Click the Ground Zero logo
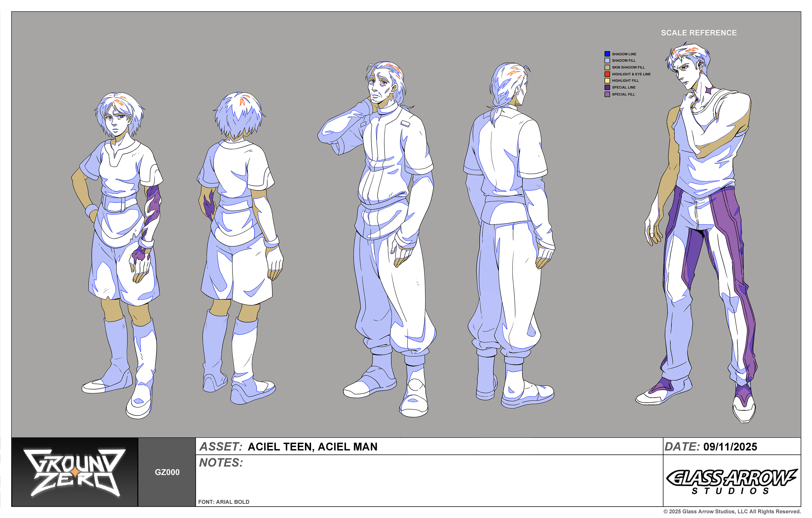The width and height of the screenshot is (812, 518). point(75,472)
